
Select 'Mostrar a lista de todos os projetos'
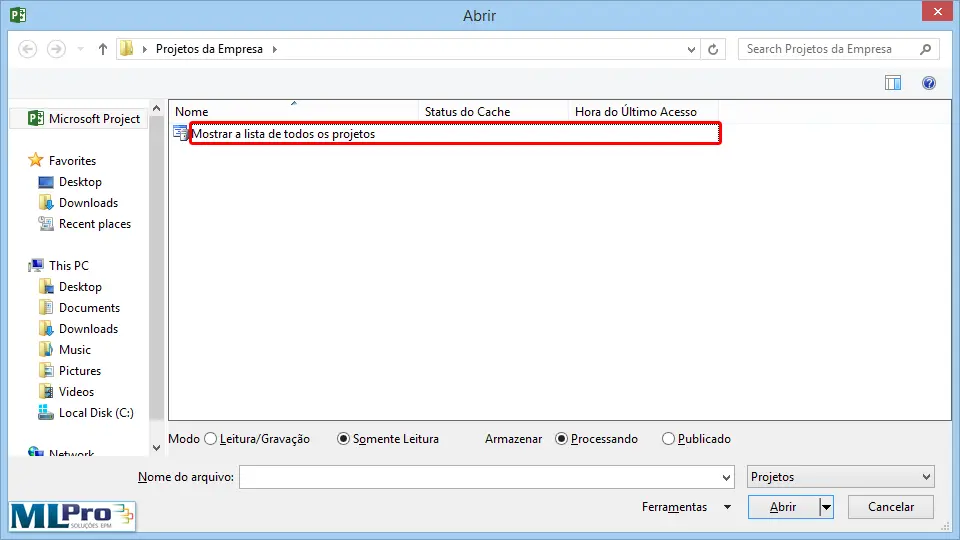point(455,133)
